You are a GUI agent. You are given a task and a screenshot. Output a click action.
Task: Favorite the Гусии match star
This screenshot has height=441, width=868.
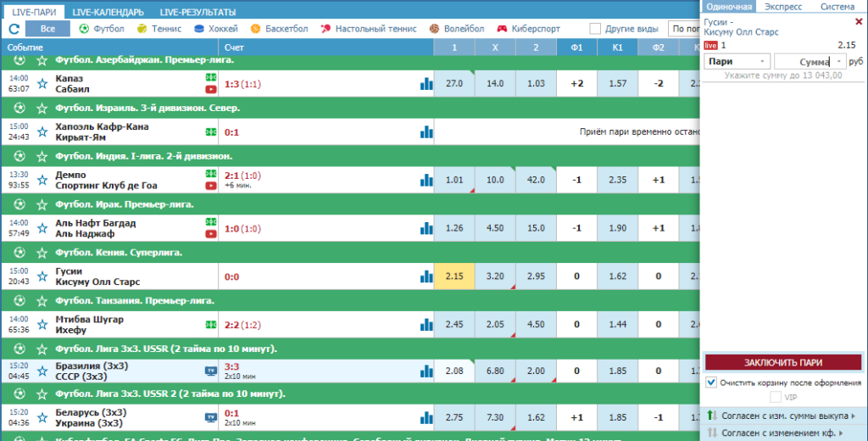(x=42, y=276)
